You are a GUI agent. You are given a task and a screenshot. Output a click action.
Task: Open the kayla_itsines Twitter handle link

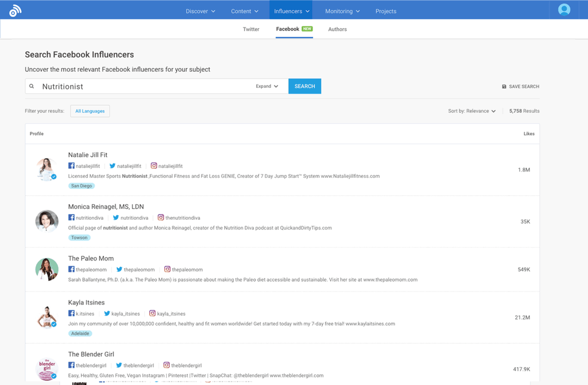pos(126,314)
